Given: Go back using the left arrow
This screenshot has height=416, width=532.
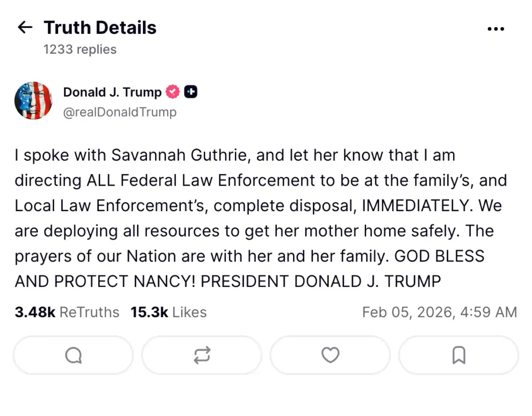Looking at the screenshot, I should (25, 28).
